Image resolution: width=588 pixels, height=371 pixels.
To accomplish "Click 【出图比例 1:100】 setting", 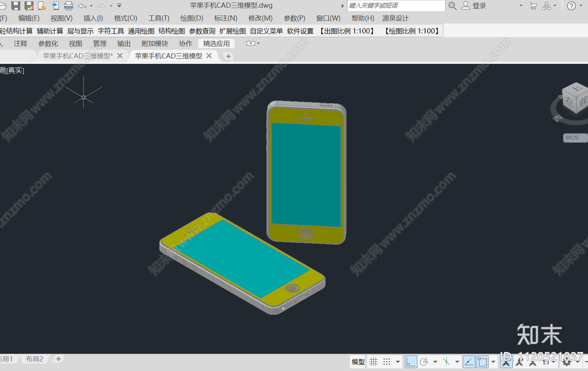I will [x=347, y=31].
